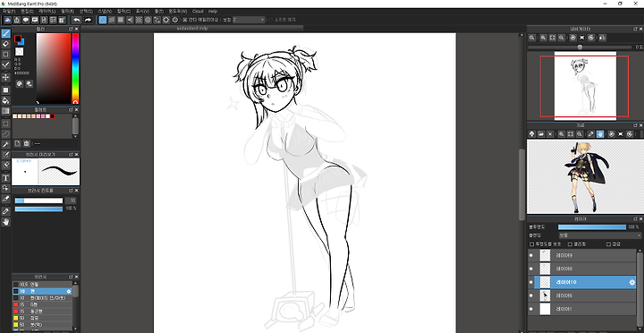Enable the 클리핑 checkbox
The width and height of the screenshot is (644, 333).
click(x=570, y=244)
